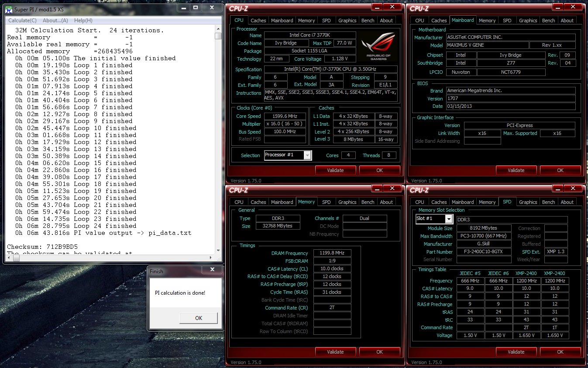
Task: Click the Checksum: 712B9BD5 line in Super PI
Action: 42,247
